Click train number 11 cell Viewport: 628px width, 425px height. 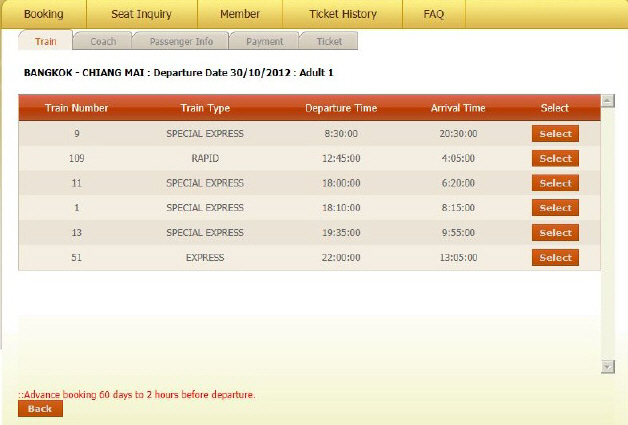click(x=76, y=183)
